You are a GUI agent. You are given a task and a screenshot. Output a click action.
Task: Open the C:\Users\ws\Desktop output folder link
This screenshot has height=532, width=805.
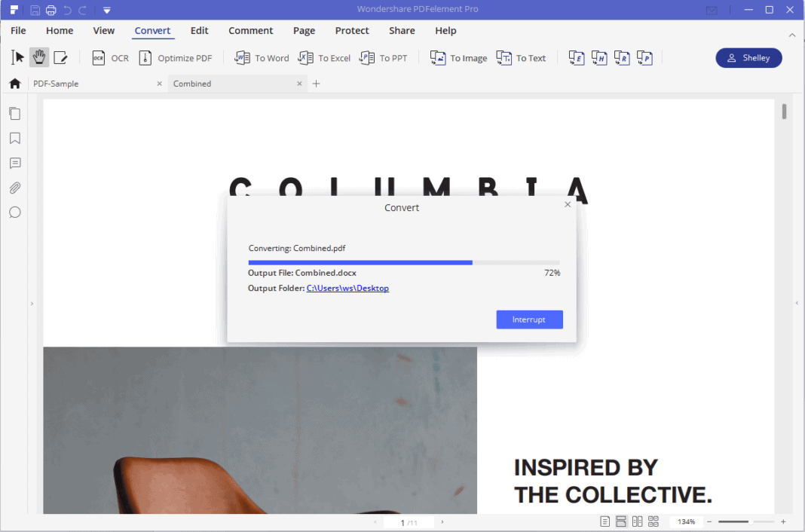tap(347, 288)
